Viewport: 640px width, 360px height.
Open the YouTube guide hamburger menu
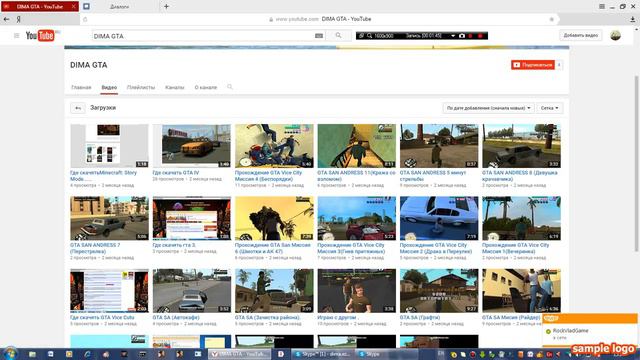(x=16, y=36)
